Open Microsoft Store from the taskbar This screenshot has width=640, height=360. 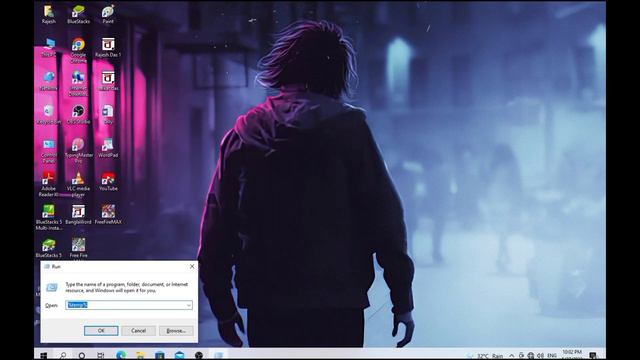tap(160, 356)
